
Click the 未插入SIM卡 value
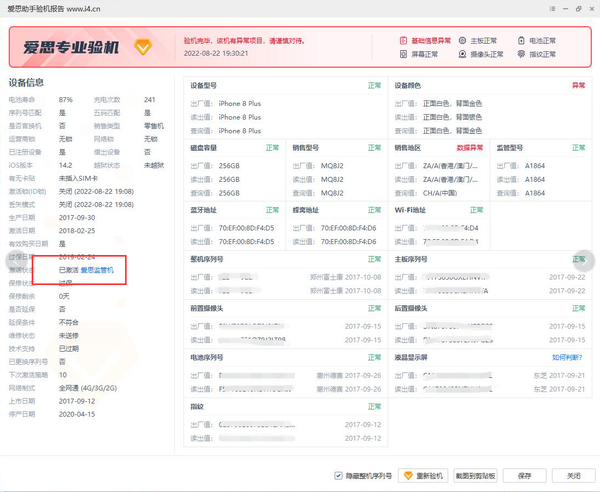(78, 178)
